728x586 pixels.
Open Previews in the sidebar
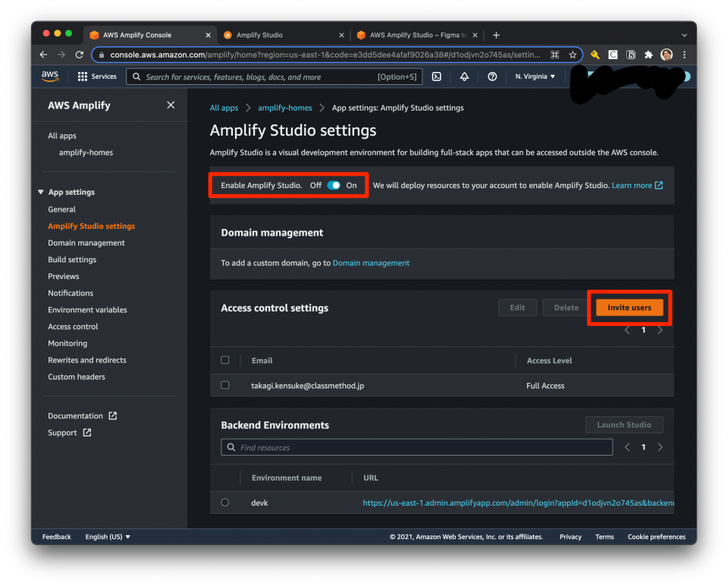[64, 276]
